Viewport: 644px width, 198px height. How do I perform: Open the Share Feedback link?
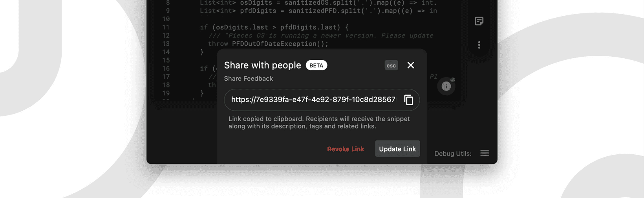[248, 79]
